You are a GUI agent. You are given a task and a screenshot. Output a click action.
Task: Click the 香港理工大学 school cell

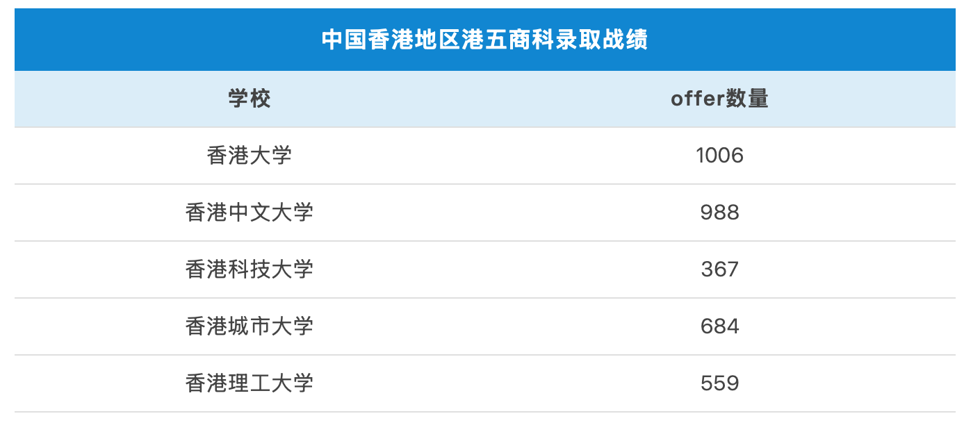(250, 383)
